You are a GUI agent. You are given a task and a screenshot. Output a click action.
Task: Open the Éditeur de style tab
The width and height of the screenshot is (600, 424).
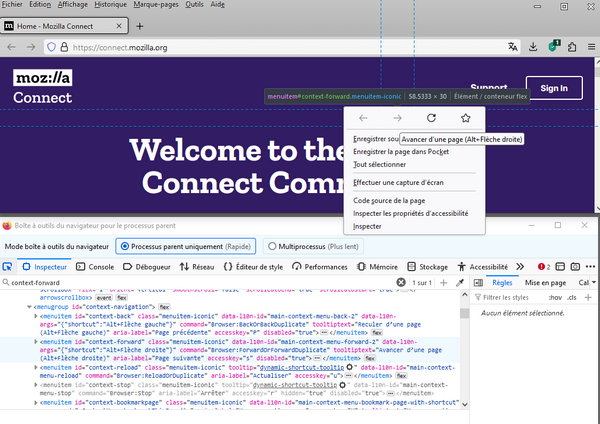[x=253, y=267]
